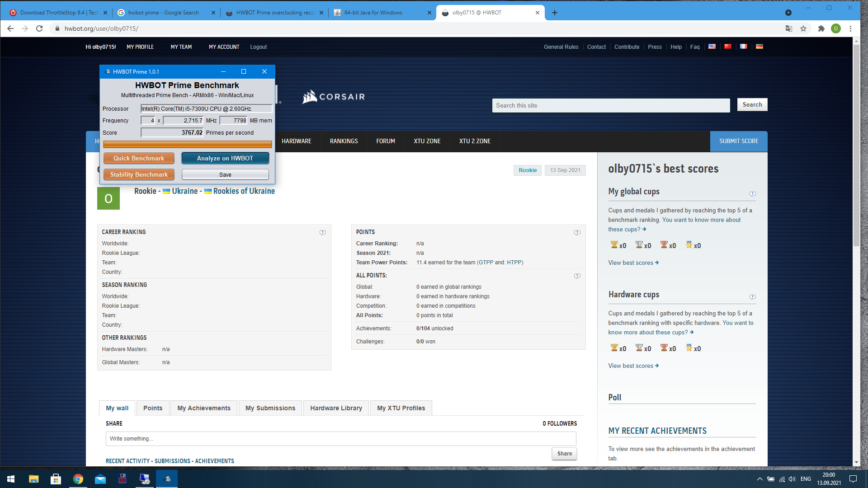Viewport: 868px width, 488px height.
Task: Bookmark this page with the star icon
Action: click(x=803, y=28)
